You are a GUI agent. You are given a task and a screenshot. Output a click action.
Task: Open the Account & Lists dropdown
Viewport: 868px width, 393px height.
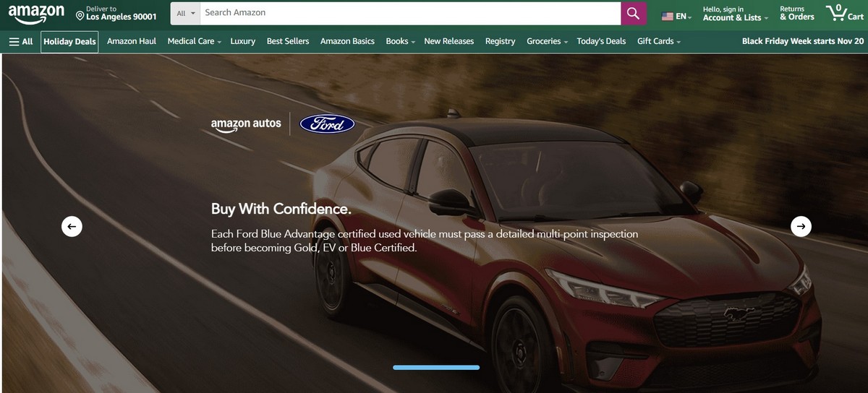coord(736,13)
